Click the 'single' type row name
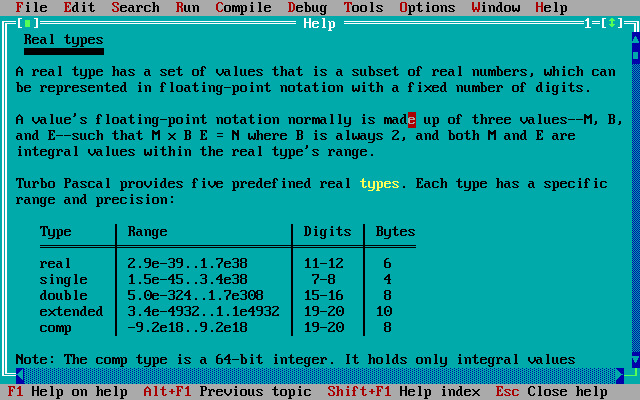 point(63,280)
